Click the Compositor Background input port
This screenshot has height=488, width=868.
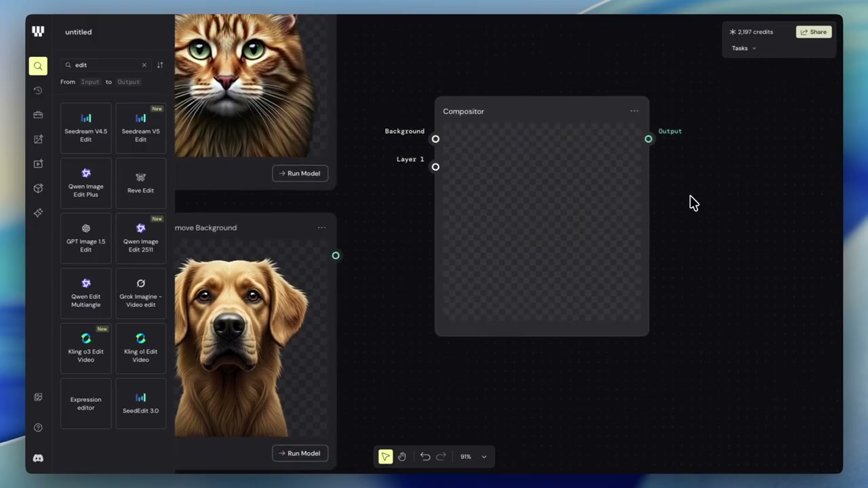pos(435,139)
